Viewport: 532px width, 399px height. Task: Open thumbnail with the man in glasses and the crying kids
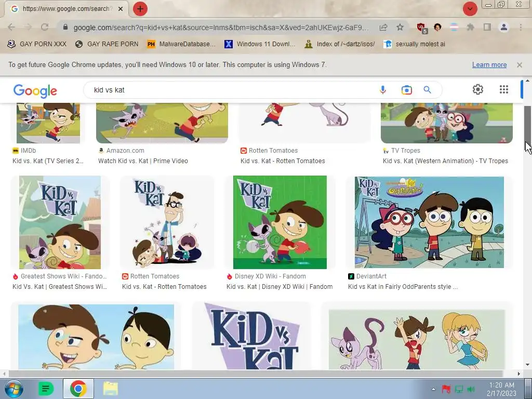point(167,222)
